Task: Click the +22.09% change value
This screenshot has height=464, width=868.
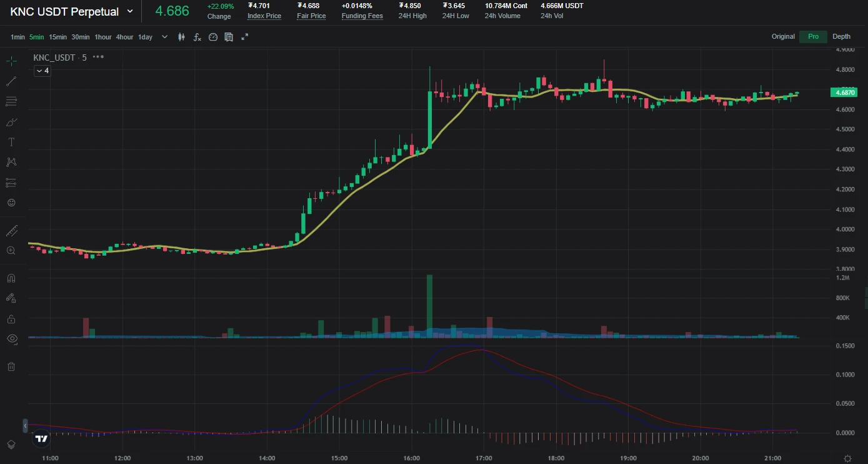Action: click(221, 6)
